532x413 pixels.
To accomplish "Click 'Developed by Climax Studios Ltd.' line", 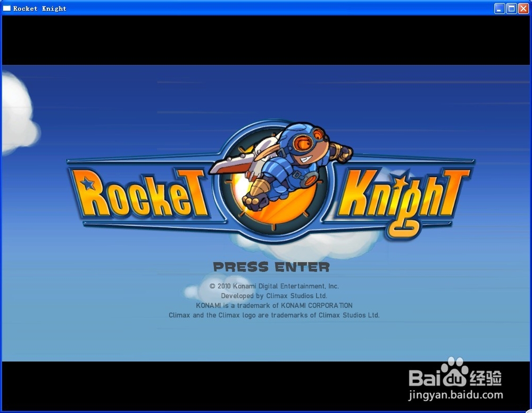I will [274, 296].
